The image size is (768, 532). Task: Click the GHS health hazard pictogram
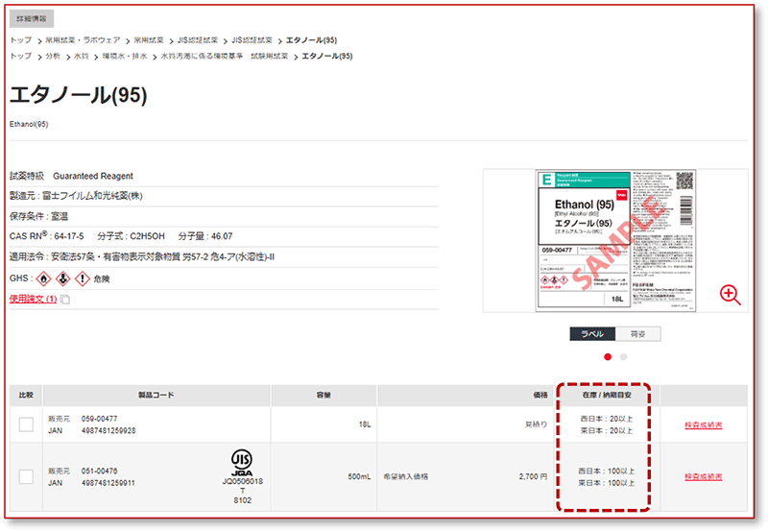[61, 278]
